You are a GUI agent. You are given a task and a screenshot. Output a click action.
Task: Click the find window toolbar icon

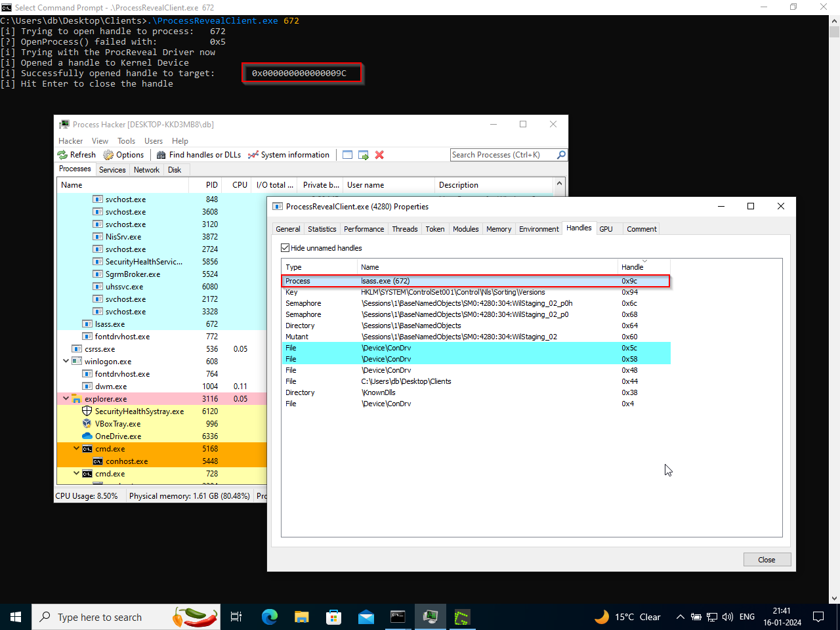pyautogui.click(x=348, y=155)
